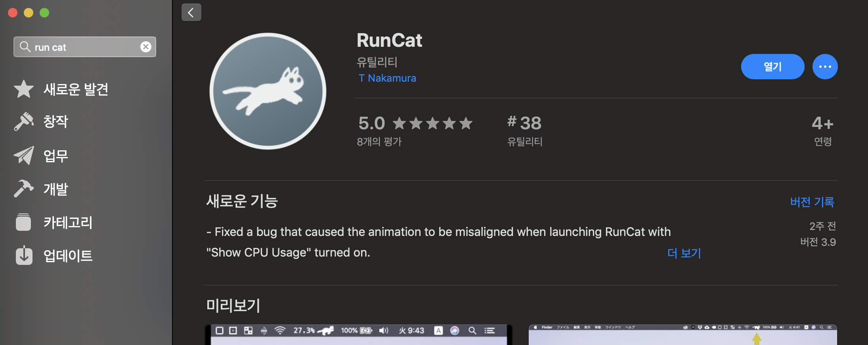Viewport: 868px width, 345px height.
Task: Click the 2주 전 update date
Action: (823, 226)
